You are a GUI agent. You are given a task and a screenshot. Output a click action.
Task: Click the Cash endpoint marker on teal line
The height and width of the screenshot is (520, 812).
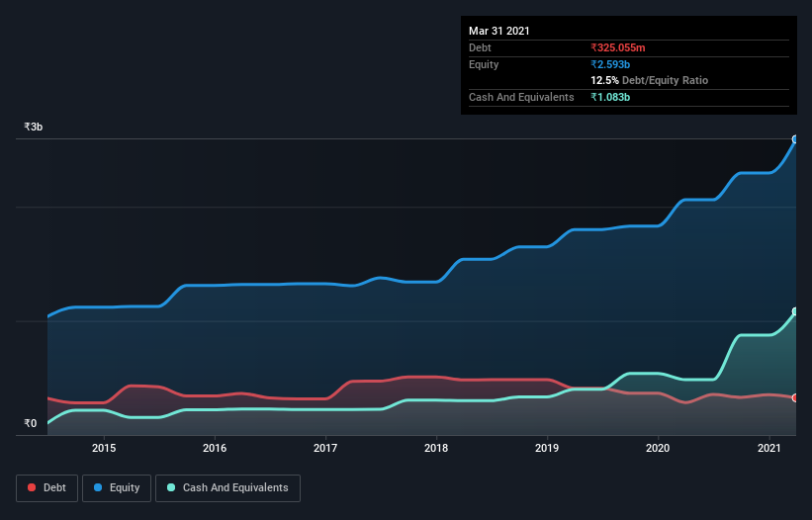point(795,311)
